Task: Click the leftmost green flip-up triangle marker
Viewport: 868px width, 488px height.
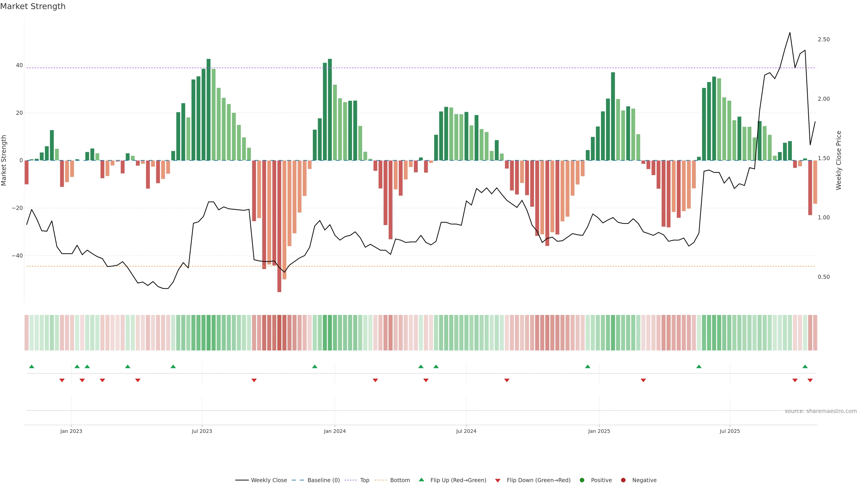Action: tap(32, 366)
